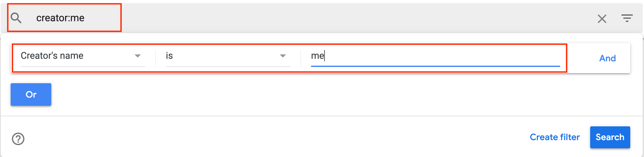Click the 'is' operator label text

[x=169, y=56]
